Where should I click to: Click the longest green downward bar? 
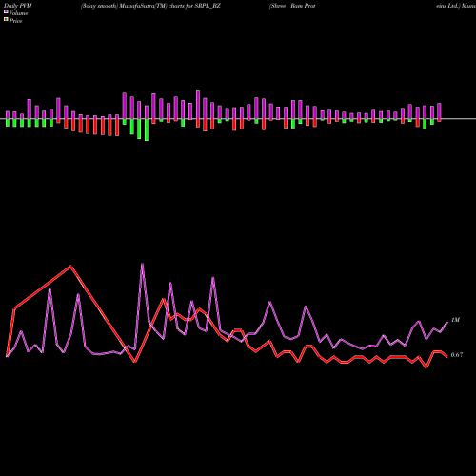point(147,129)
